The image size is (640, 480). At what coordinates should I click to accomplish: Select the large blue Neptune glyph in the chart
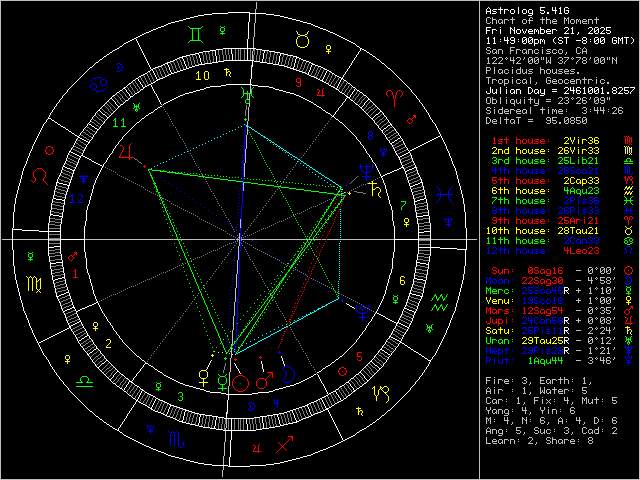coord(366,172)
